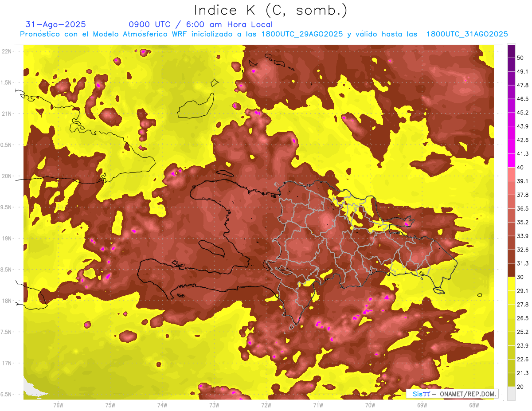
Task: Click the date label "31-Ago-2025"
Action: pos(56,24)
